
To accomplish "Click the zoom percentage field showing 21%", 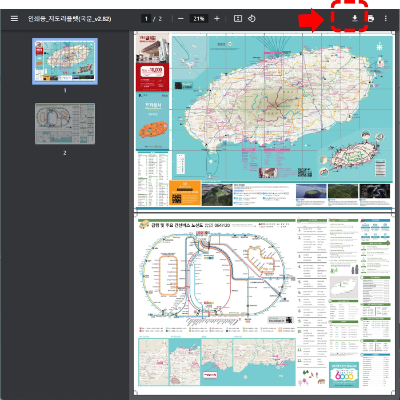I will point(199,19).
